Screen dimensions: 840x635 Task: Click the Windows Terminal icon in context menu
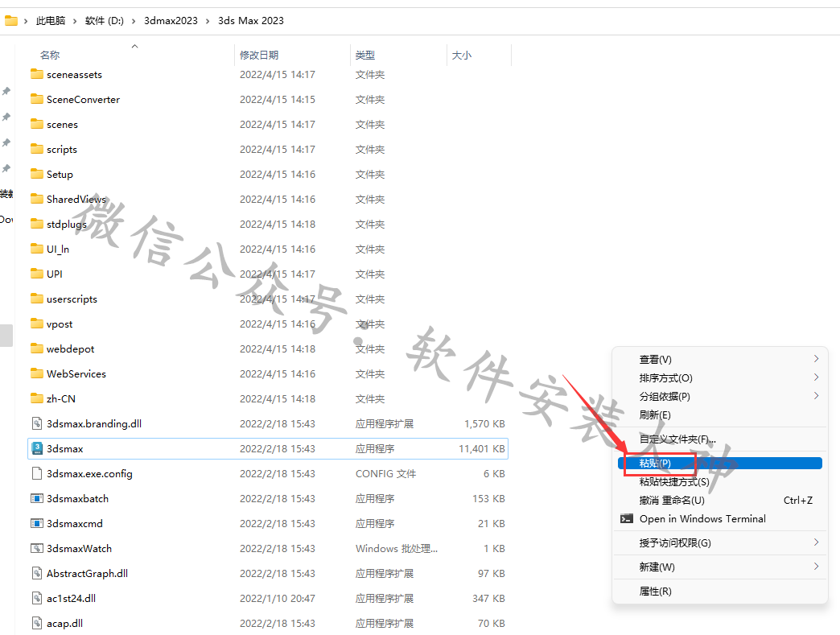pos(626,519)
